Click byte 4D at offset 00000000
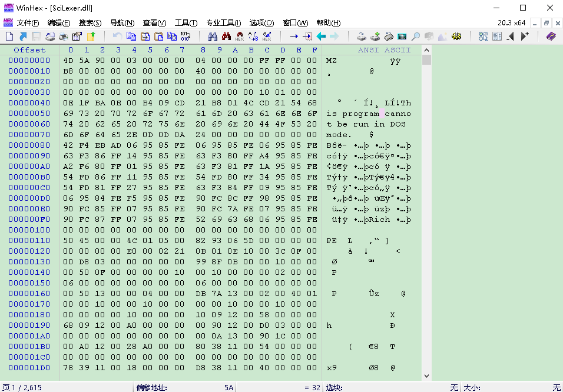Screen dimensions: 563x392 pos(68,60)
